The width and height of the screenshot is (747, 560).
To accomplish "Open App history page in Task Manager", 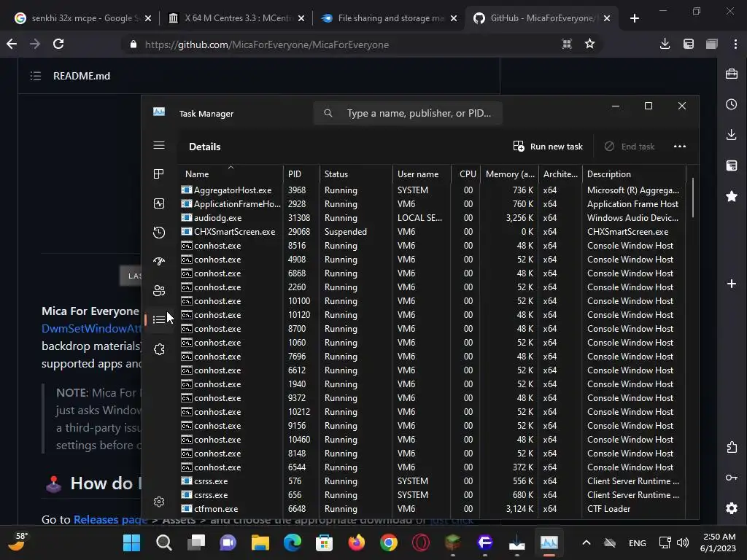I will [x=159, y=233].
